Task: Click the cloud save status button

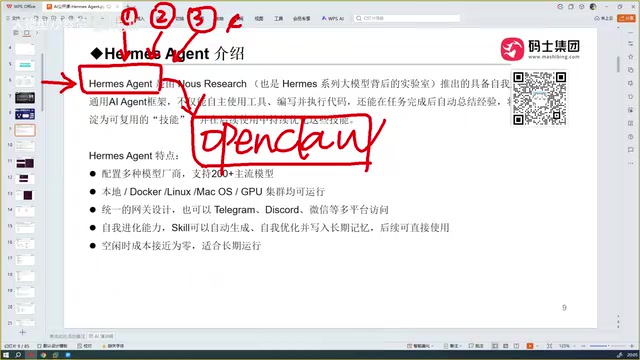Action: coord(604,18)
